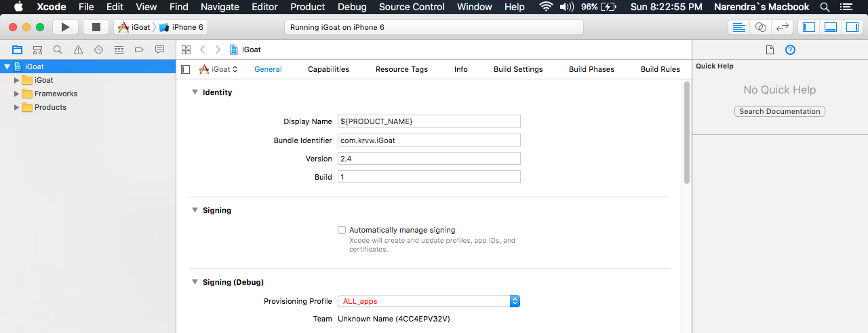The image size is (868, 333).
Task: Expand the Frameworks group
Action: [17, 94]
